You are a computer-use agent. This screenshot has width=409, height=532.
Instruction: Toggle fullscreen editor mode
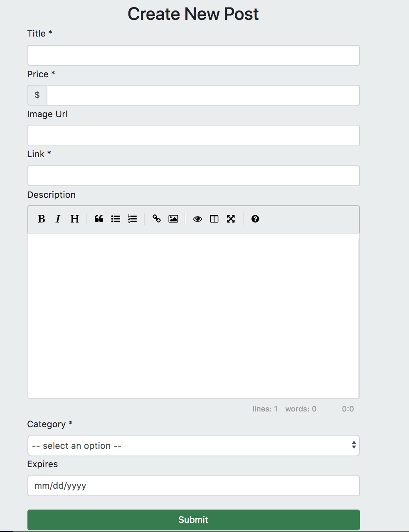coord(231,219)
